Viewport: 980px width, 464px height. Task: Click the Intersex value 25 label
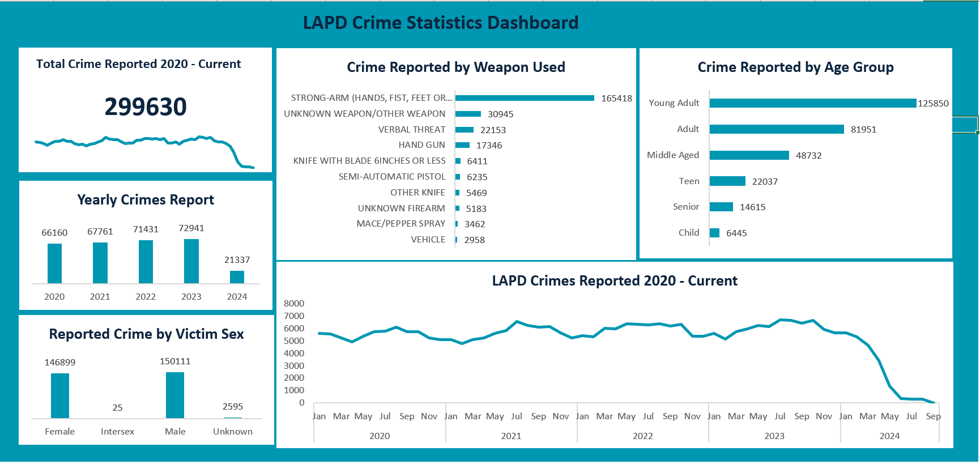pos(117,408)
